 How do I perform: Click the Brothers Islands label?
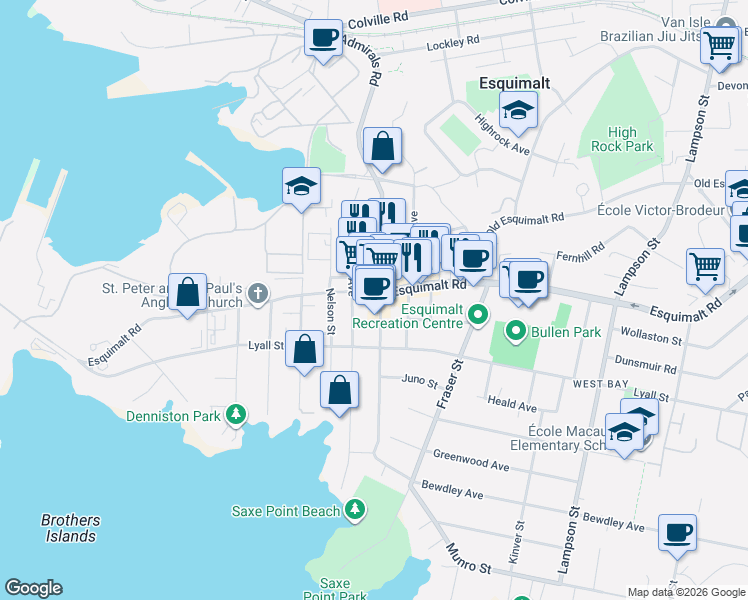pos(71,528)
